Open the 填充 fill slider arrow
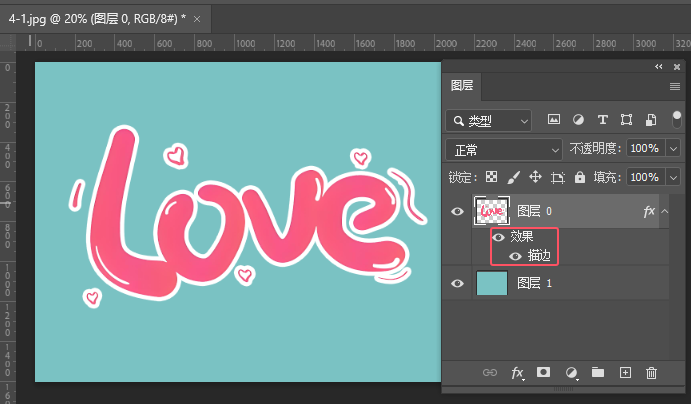This screenshot has width=691, height=404. [673, 178]
